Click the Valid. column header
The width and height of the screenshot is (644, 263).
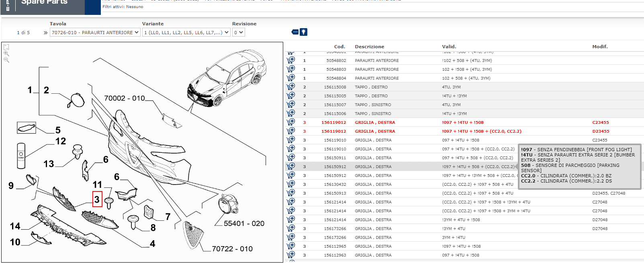pos(449,47)
